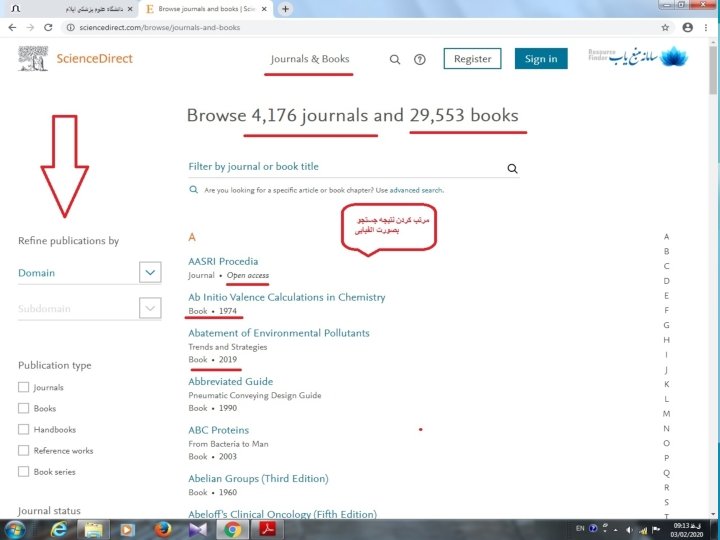Check the Reference works checkbox
Image resolution: width=720 pixels, height=540 pixels.
coord(23,450)
